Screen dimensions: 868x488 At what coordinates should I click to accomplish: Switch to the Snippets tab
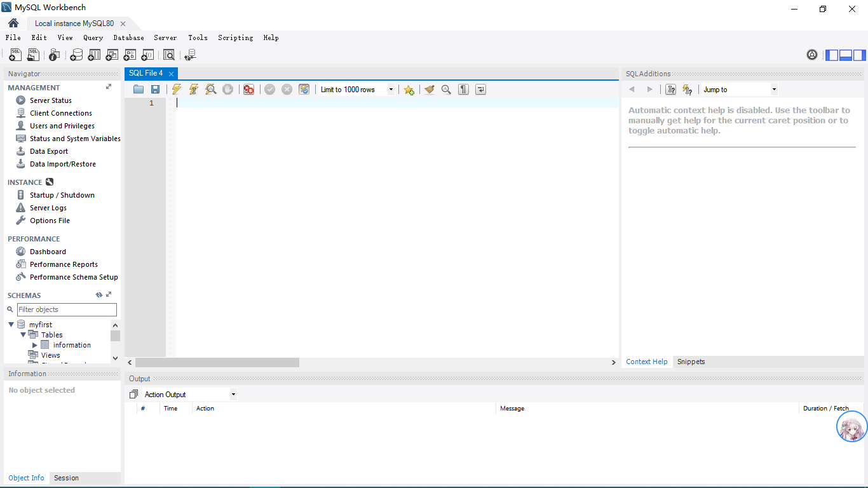pyautogui.click(x=691, y=362)
